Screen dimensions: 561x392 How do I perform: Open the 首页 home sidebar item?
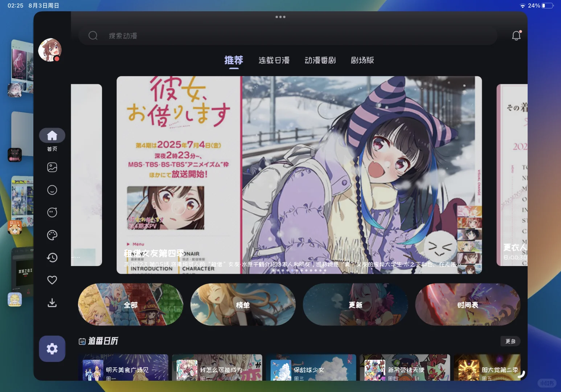[52, 135]
